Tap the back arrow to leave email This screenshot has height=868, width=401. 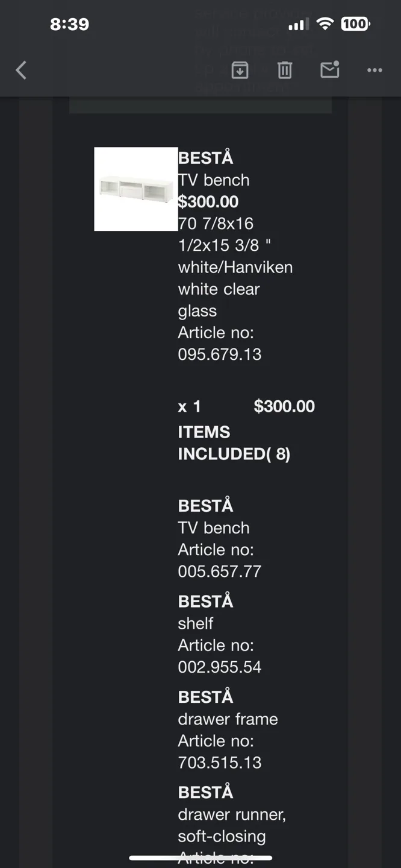click(x=21, y=71)
